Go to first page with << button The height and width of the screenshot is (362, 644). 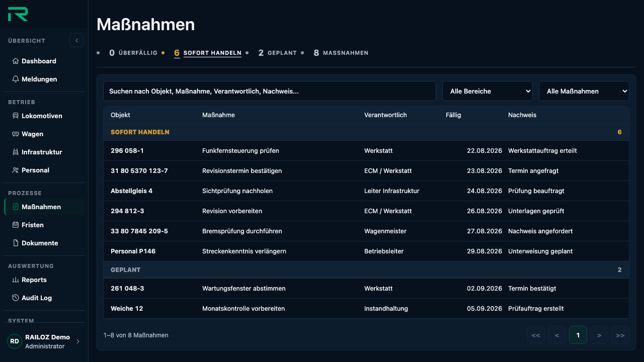[x=536, y=335]
